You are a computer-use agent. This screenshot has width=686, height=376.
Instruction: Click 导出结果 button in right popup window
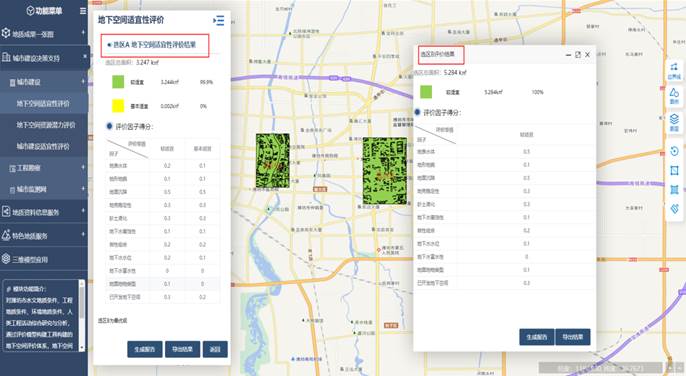573,337
